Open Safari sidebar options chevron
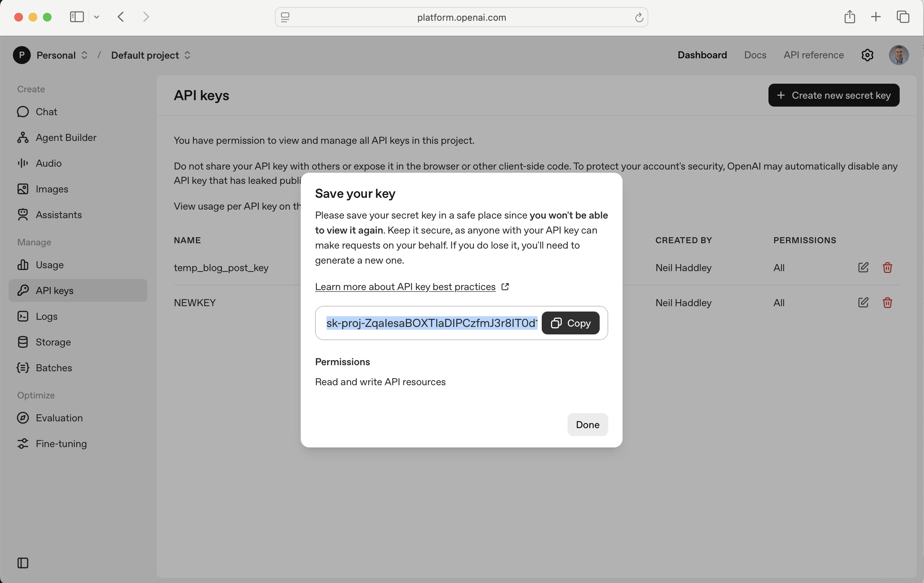Screen dimensions: 924x583 [97, 17]
